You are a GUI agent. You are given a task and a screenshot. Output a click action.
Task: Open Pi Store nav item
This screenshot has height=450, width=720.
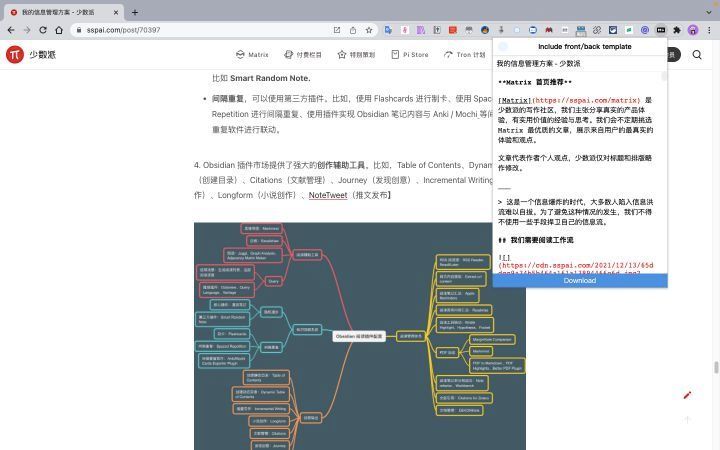coord(410,55)
